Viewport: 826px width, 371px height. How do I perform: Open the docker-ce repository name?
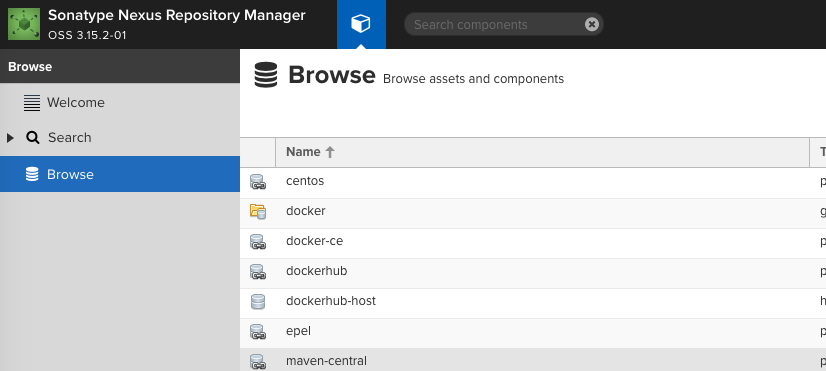pyautogui.click(x=314, y=241)
